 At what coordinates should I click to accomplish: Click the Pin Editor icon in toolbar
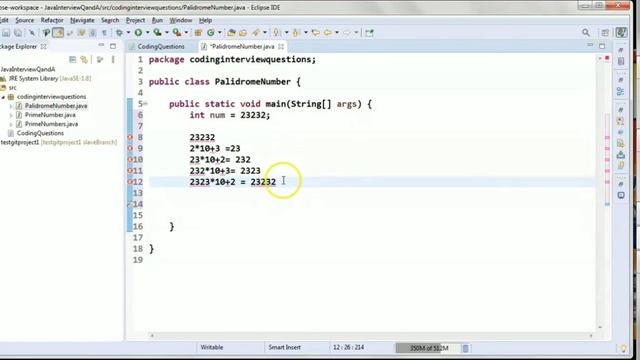click(x=369, y=33)
